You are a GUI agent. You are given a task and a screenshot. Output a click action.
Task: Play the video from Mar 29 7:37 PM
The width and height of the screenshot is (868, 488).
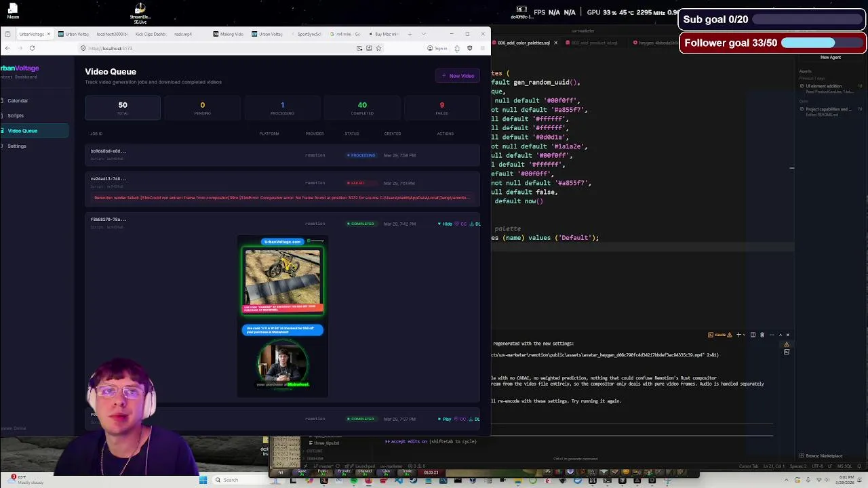pyautogui.click(x=445, y=419)
